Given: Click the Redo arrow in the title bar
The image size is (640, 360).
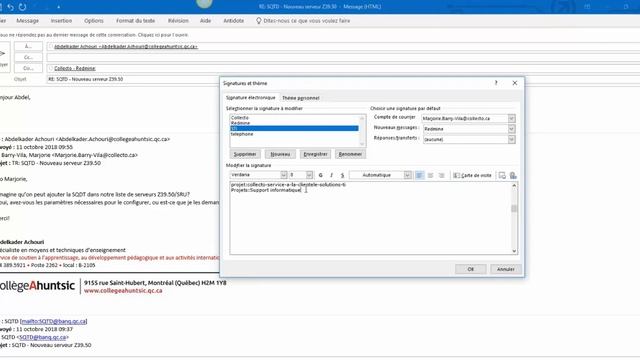Looking at the screenshot, I should point(22,7).
